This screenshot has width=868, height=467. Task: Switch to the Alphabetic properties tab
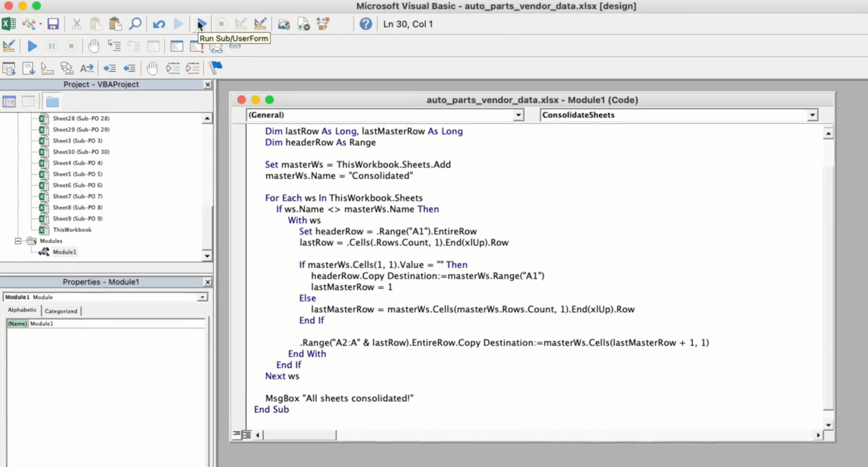pyautogui.click(x=22, y=310)
